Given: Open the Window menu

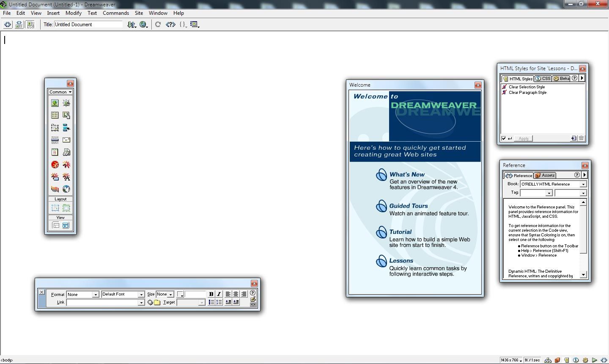Looking at the screenshot, I should pos(158,13).
